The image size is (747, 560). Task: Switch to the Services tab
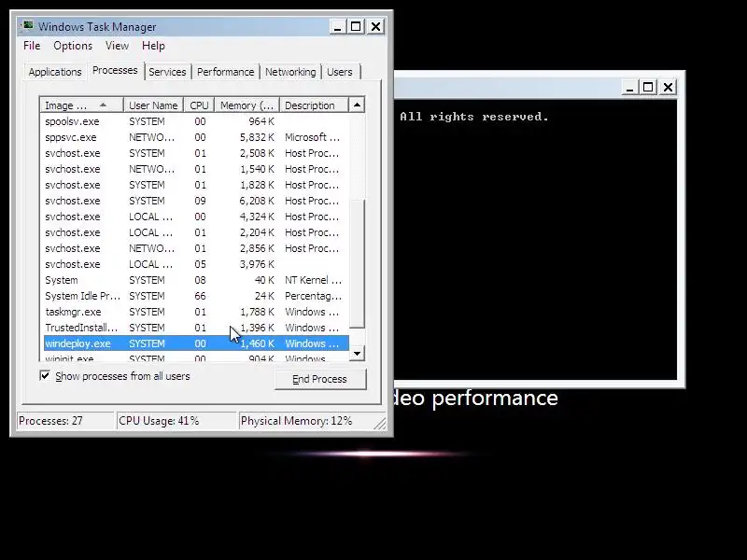click(167, 72)
